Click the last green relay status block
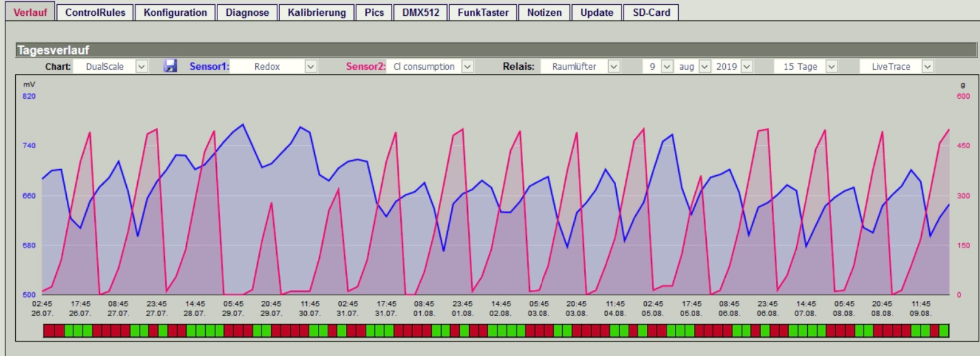Viewport: 980px width, 356px height. coord(944,331)
